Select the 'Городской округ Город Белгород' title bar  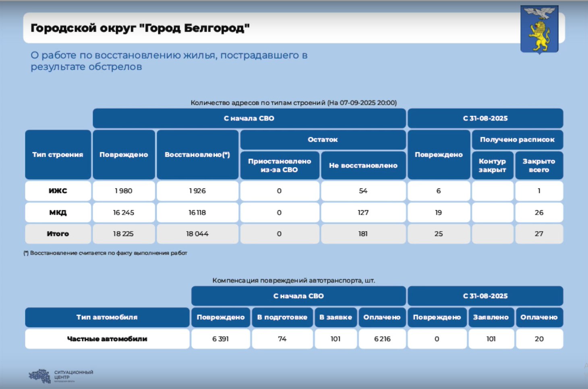(294, 28)
